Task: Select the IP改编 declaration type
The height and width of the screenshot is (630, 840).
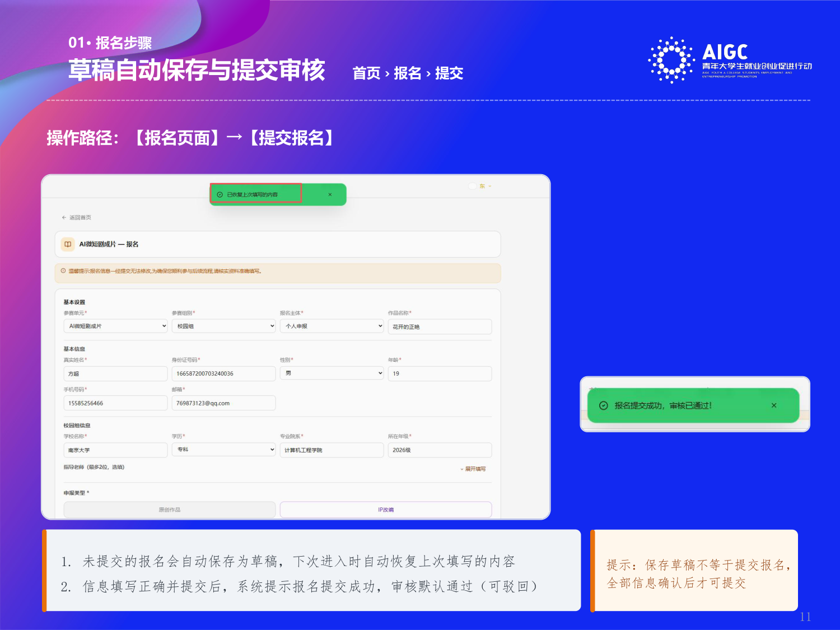Action: (386, 510)
